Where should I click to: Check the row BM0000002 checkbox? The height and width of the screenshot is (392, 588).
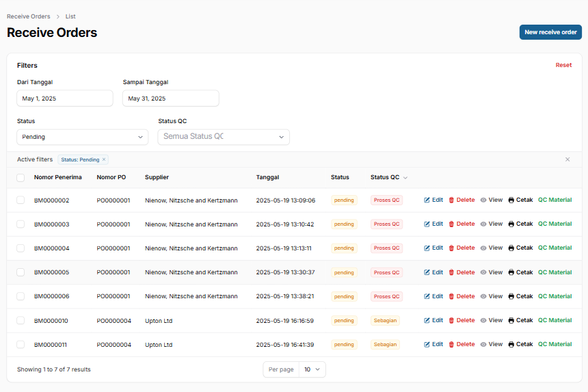[21, 200]
